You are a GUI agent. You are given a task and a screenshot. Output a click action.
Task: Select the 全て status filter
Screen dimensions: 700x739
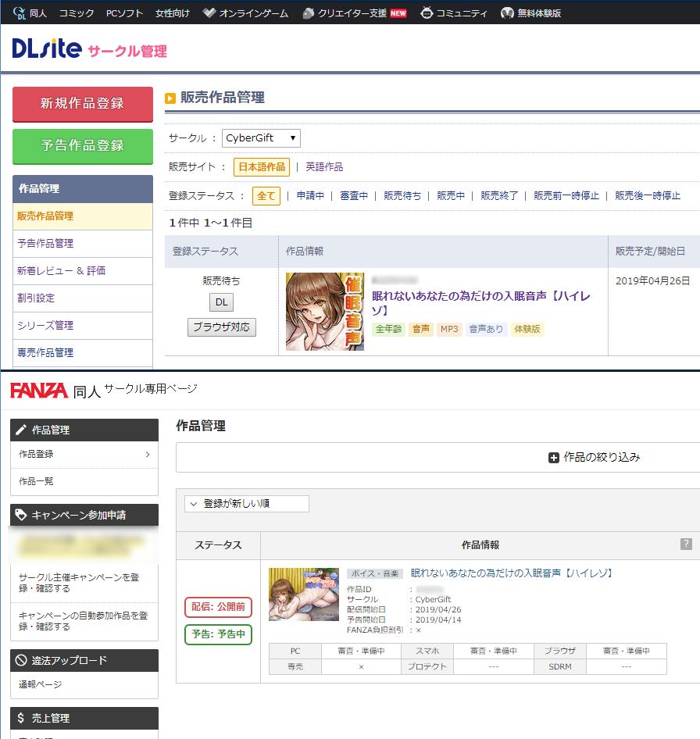point(266,195)
